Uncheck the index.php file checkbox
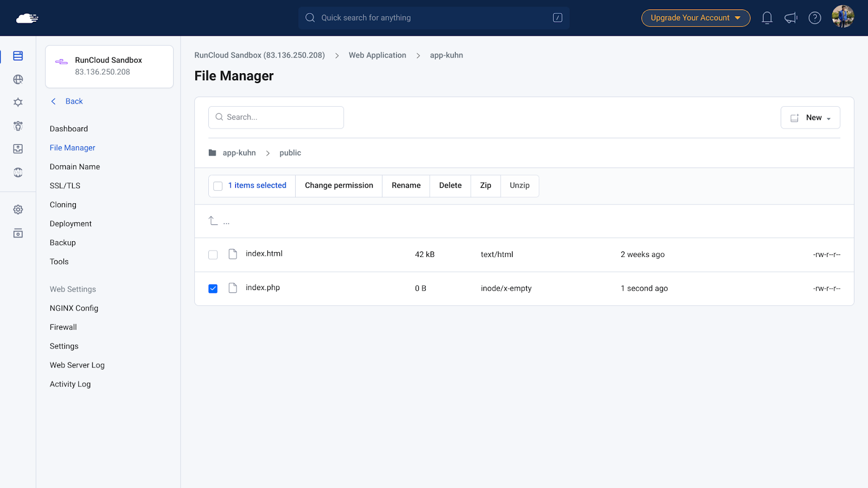Screen dimensions: 868x488 coord(213,288)
